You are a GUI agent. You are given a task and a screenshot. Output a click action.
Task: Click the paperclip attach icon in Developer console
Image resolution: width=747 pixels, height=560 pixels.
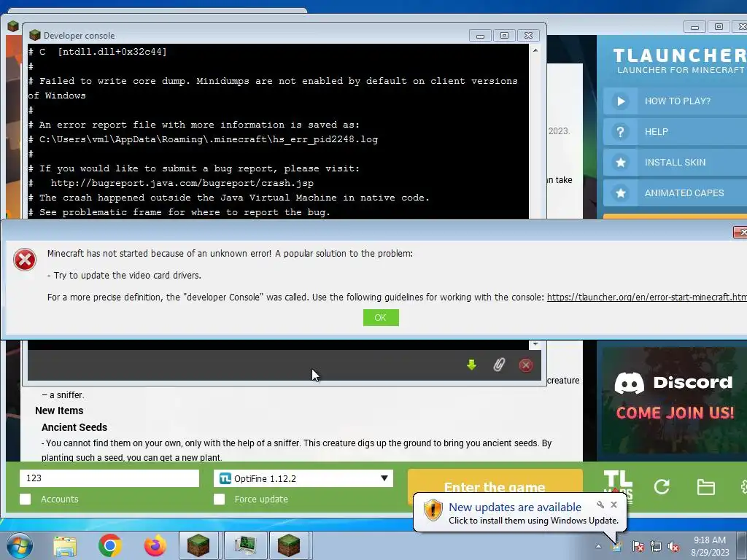[499, 365]
